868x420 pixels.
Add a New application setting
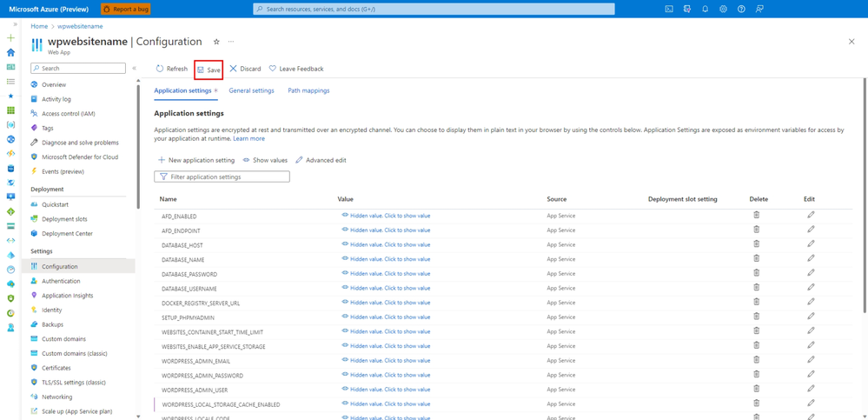coord(196,160)
